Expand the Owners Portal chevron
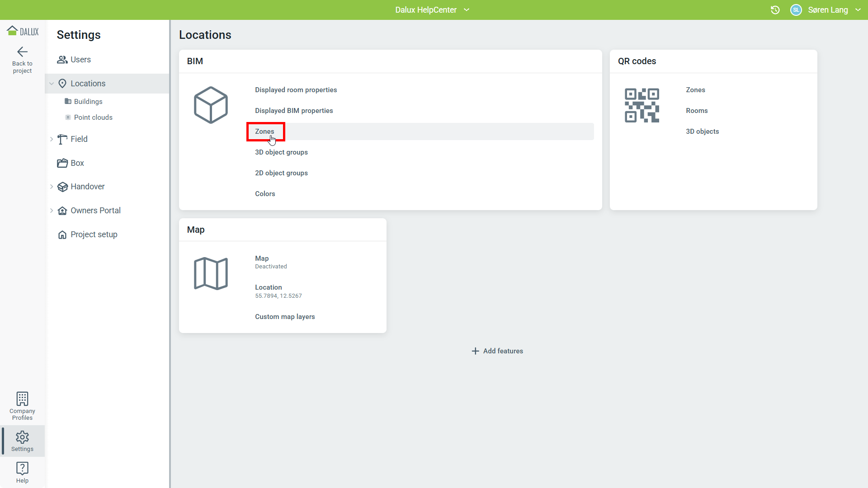The width and height of the screenshot is (868, 488). pos(52,211)
